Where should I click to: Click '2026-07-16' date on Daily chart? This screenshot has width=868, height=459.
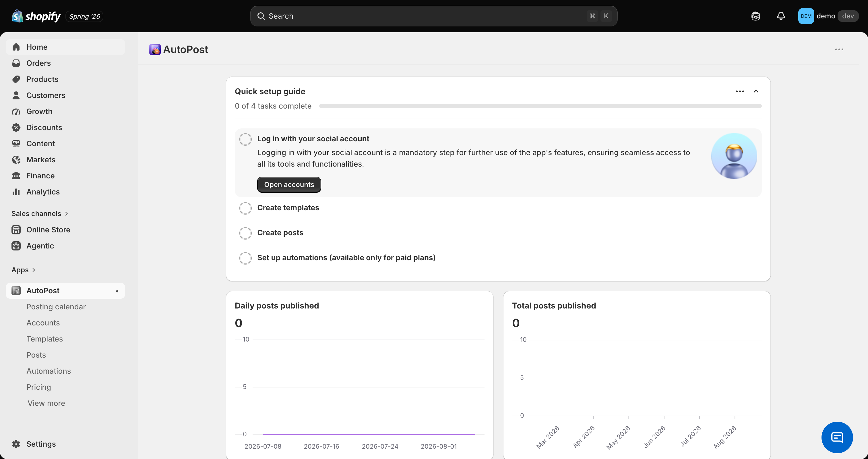click(x=321, y=446)
